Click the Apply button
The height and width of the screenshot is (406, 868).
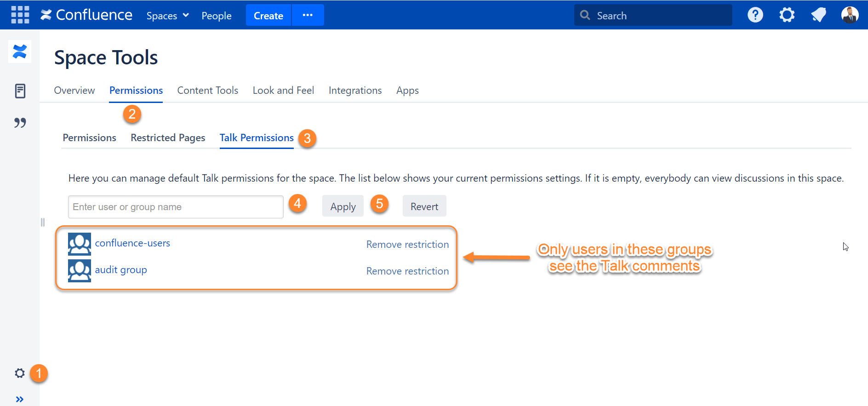click(343, 206)
